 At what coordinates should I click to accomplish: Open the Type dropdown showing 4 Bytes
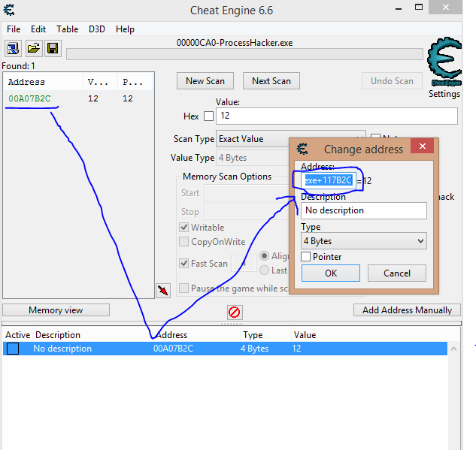click(x=364, y=241)
